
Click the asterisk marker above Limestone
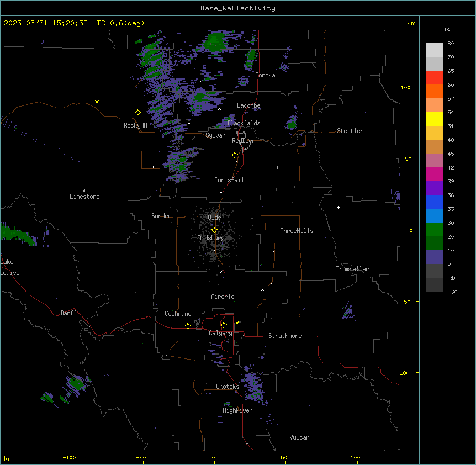[84, 191]
